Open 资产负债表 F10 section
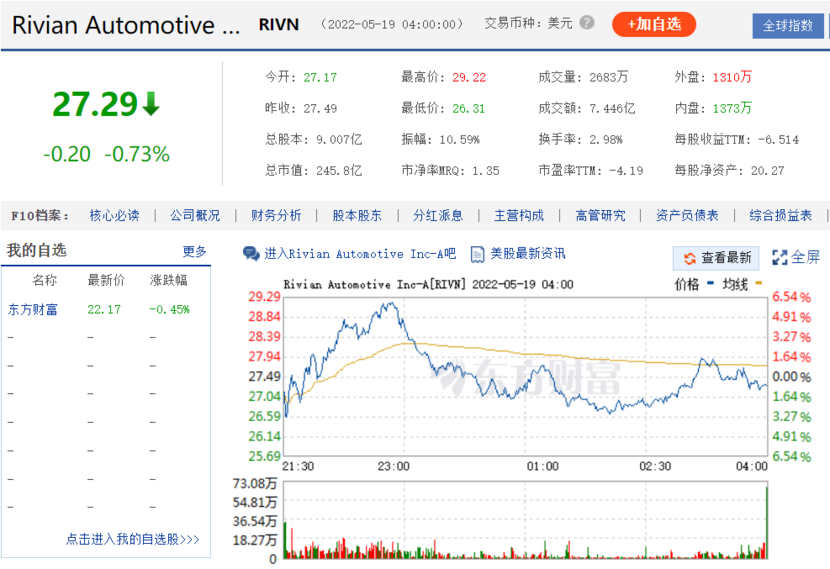 point(687,215)
